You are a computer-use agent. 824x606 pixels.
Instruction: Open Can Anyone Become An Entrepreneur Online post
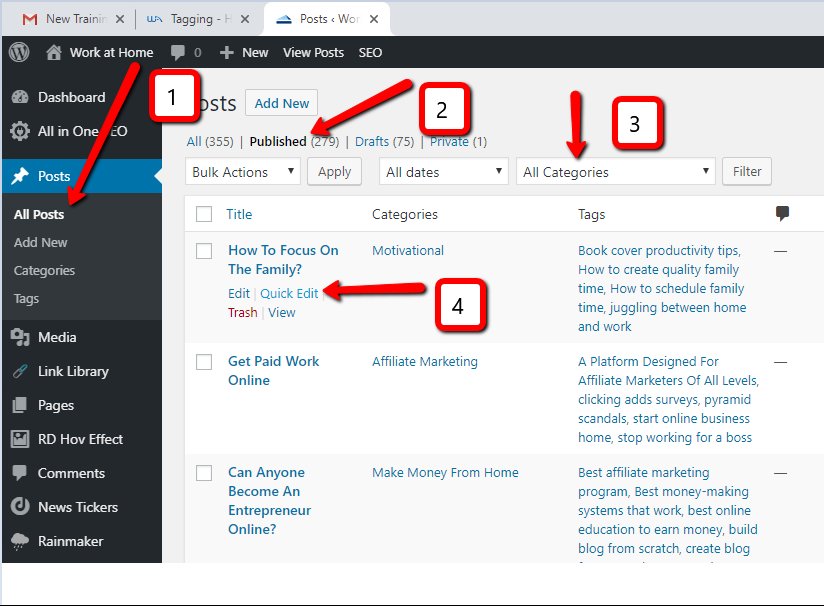click(x=269, y=500)
